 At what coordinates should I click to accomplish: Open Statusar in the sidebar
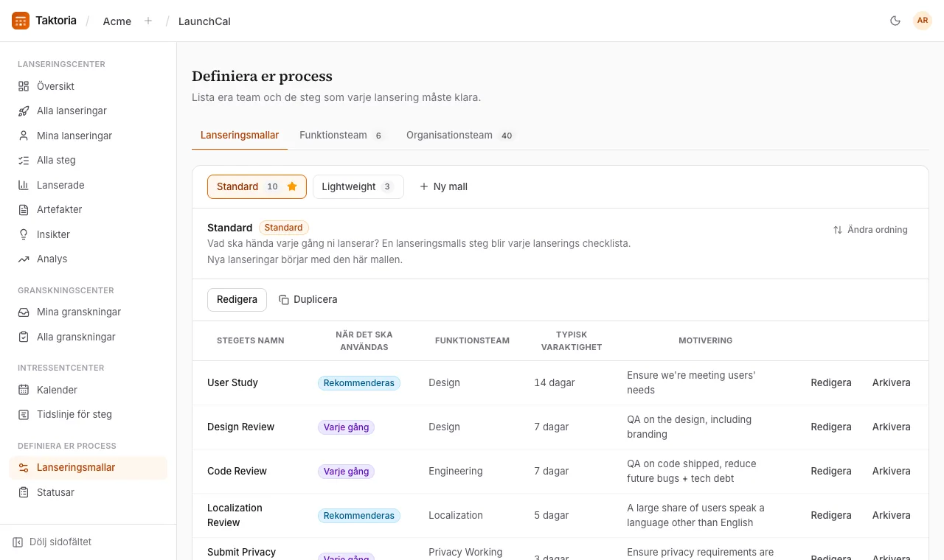pos(88,492)
